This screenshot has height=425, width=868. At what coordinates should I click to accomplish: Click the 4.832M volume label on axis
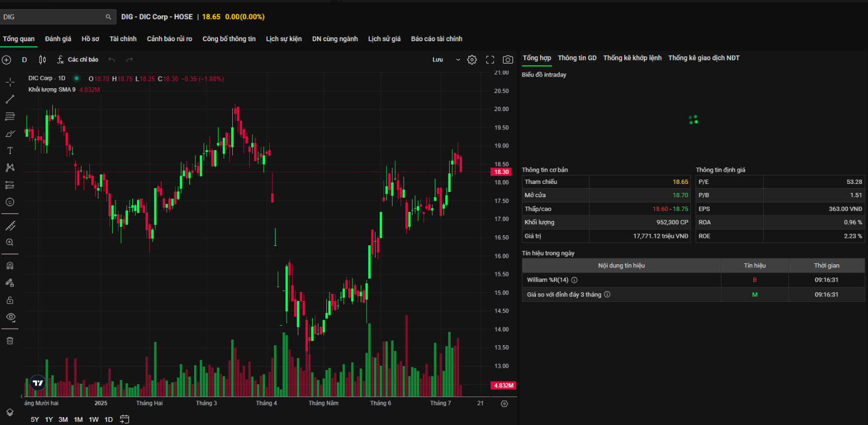[x=504, y=386]
